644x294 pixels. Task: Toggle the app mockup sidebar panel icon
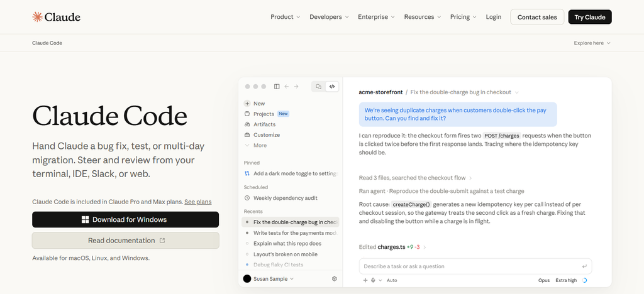277,87
